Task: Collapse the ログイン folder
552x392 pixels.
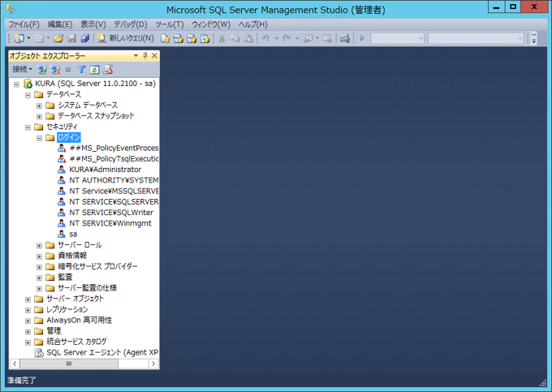Action: click(39, 138)
